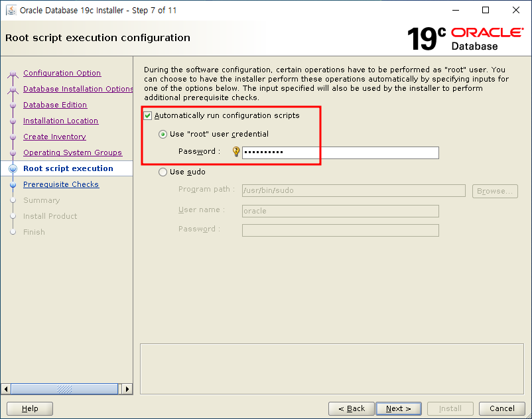The height and width of the screenshot is (419, 532).
Task: Minimize the installer window
Action: (x=456, y=10)
